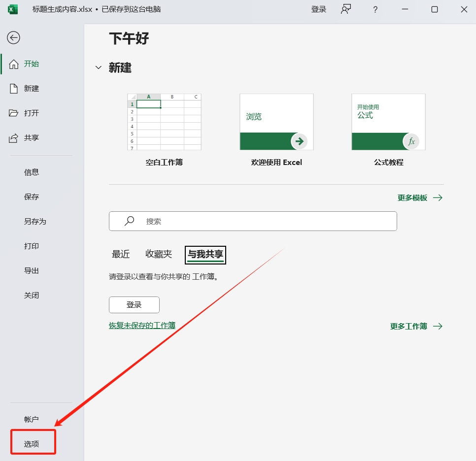Open the 导出 page

(31, 271)
